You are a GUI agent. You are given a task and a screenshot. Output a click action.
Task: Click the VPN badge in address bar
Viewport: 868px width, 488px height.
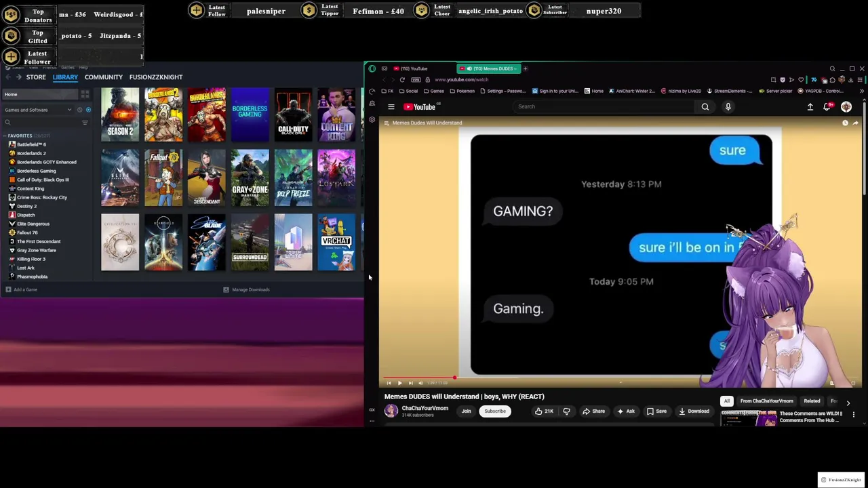point(416,80)
